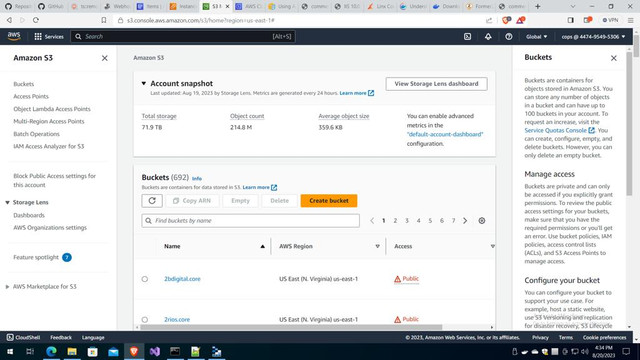The image size is (640, 360).
Task: Open the notifications bell
Action: click(488, 36)
